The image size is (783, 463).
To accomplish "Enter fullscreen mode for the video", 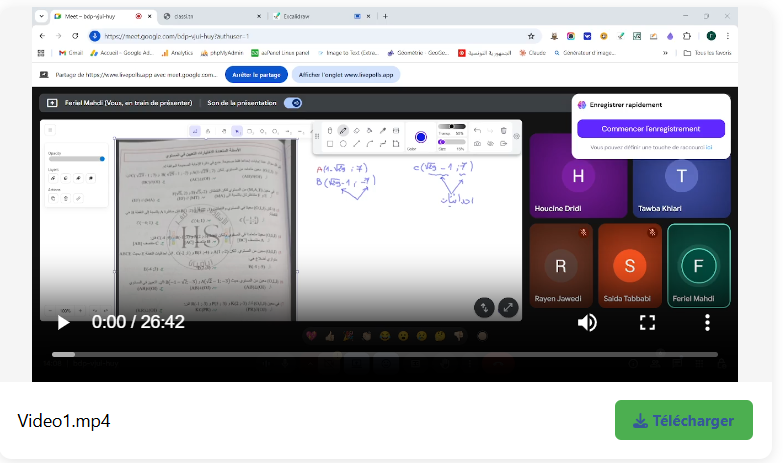I will click(647, 322).
